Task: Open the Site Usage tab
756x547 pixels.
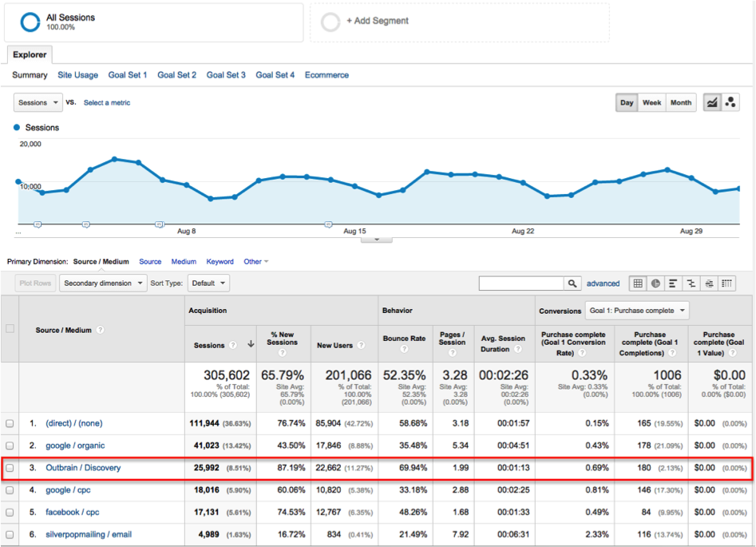Action: click(77, 75)
